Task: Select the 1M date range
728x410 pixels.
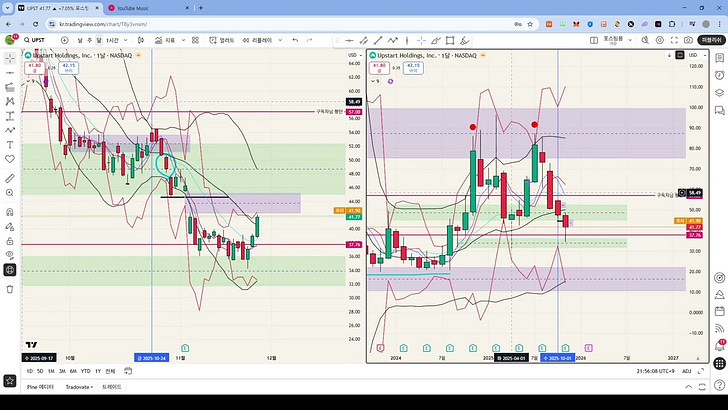Action: (51, 371)
